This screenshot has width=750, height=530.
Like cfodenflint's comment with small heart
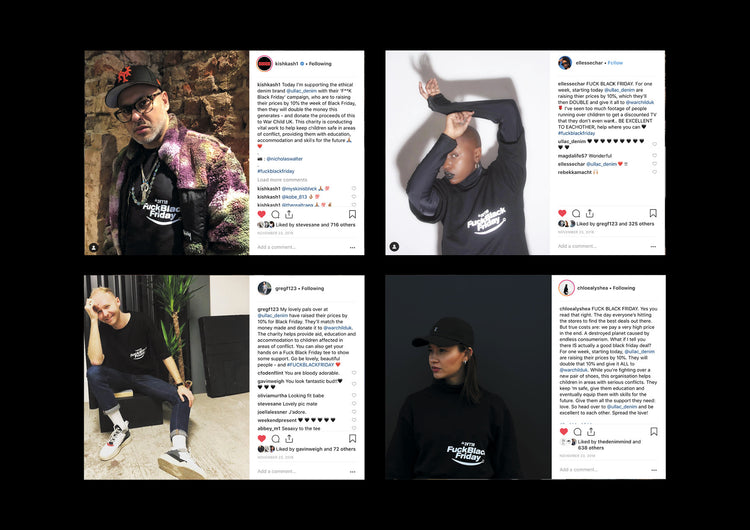(x=354, y=373)
